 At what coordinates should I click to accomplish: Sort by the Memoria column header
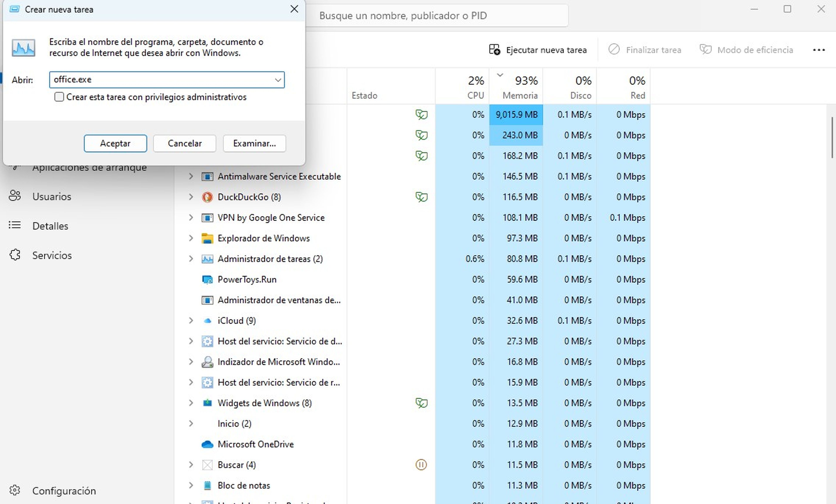point(516,86)
